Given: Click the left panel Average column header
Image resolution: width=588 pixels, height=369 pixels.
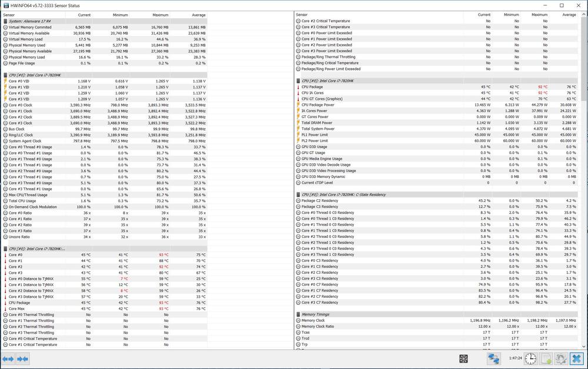Looking at the screenshot, I should (x=198, y=15).
